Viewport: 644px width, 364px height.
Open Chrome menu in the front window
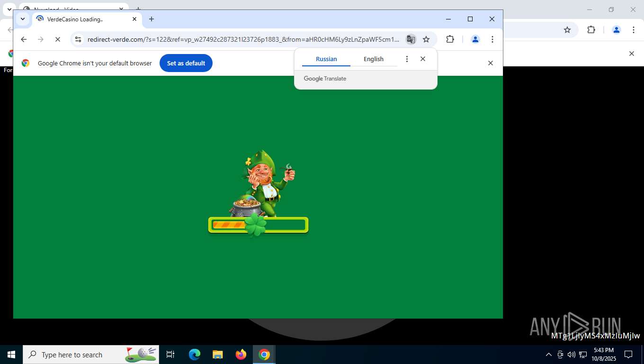[492, 39]
